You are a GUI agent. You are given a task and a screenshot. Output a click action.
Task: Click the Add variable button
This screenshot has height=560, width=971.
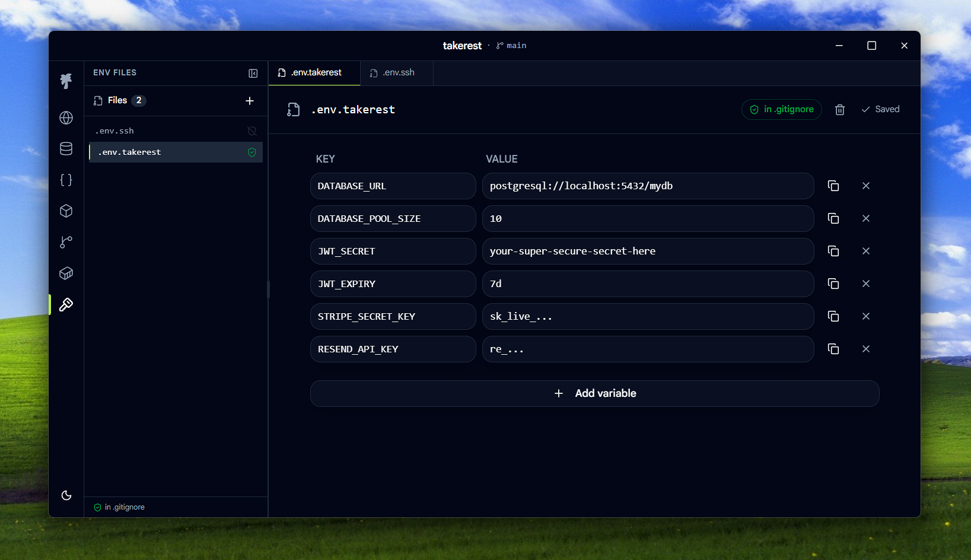tap(594, 394)
